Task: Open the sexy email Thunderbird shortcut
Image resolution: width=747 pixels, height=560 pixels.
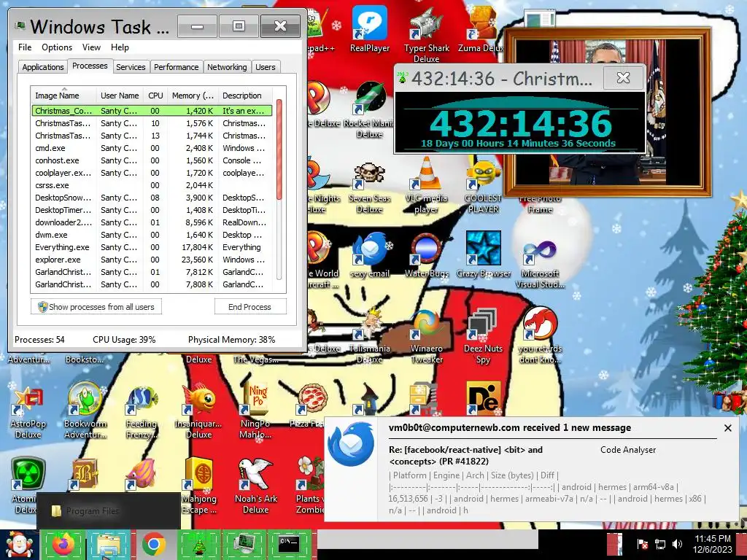Action: coord(370,253)
